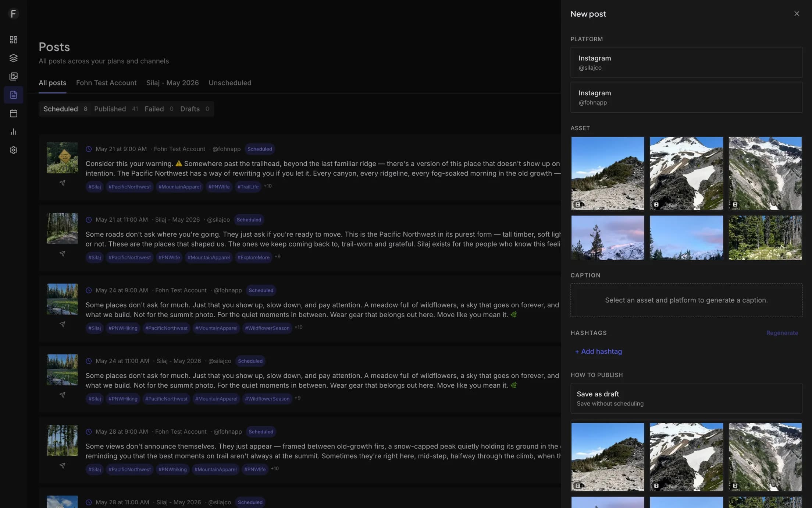812x508 pixels.
Task: Click Regenerate hashtags link
Action: pos(782,333)
